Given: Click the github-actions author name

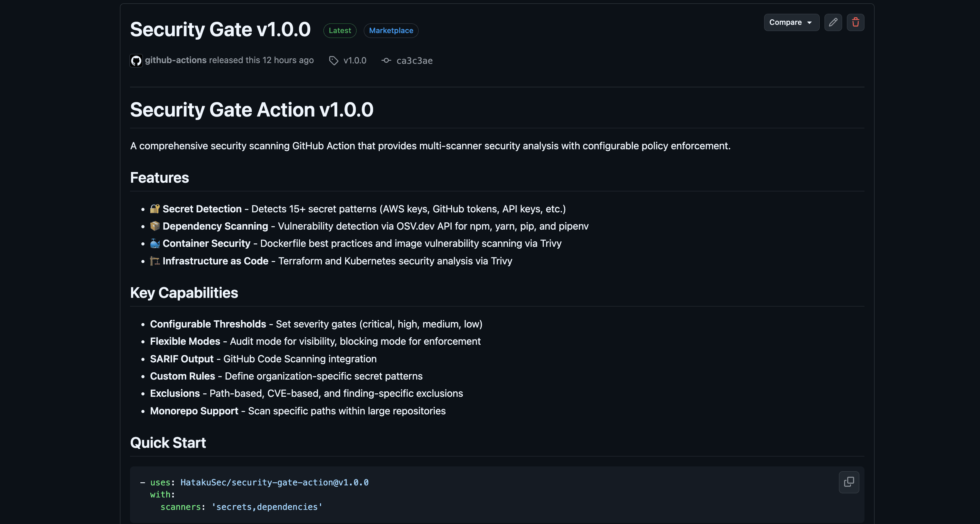Looking at the screenshot, I should [x=176, y=60].
